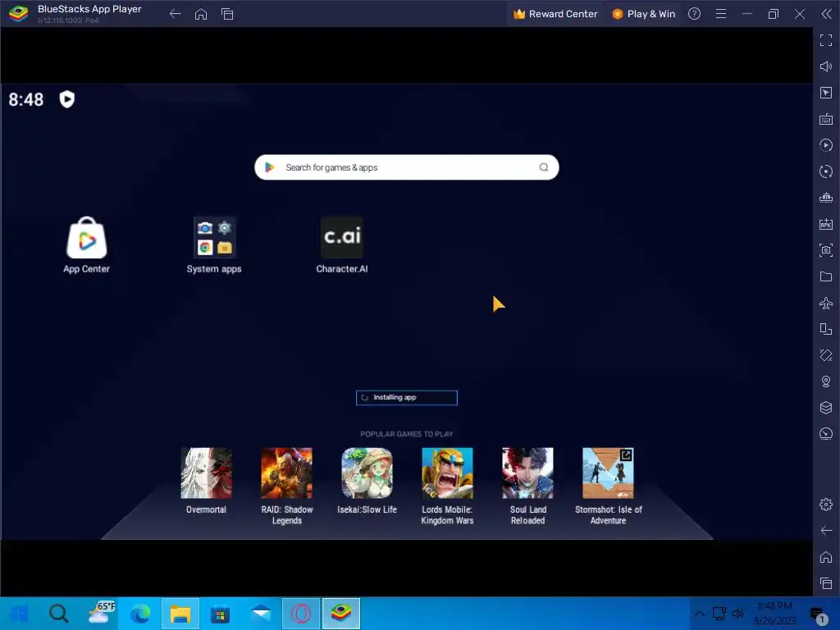
Task: Go back using the title bar arrow
Action: [x=175, y=14]
